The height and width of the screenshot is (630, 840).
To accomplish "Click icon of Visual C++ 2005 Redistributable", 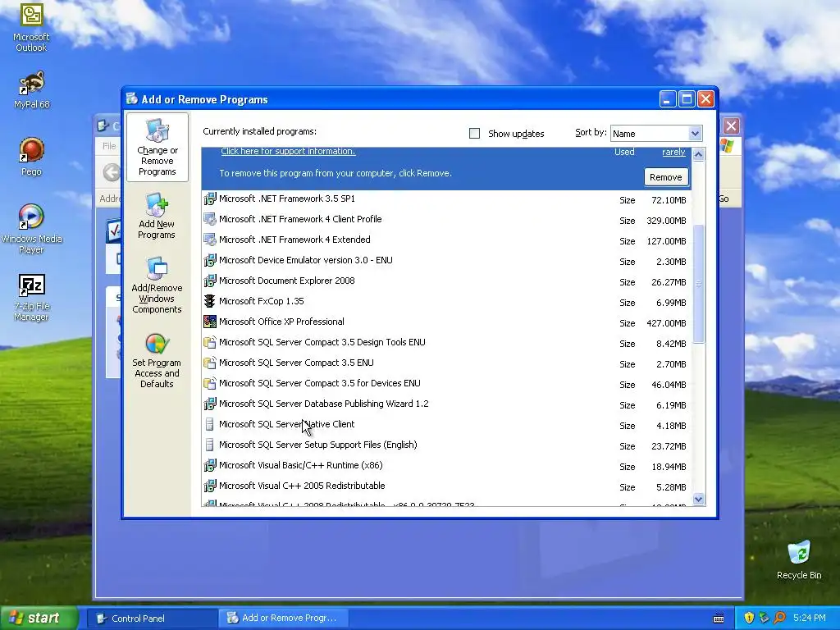I will [210, 486].
